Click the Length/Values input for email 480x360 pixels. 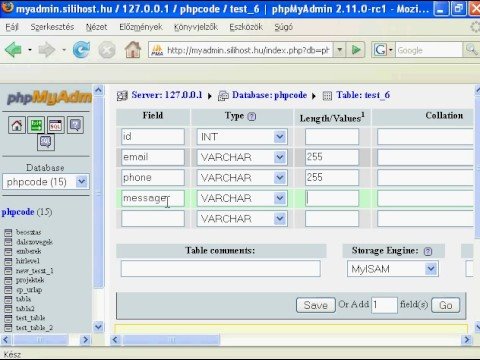[x=332, y=157]
